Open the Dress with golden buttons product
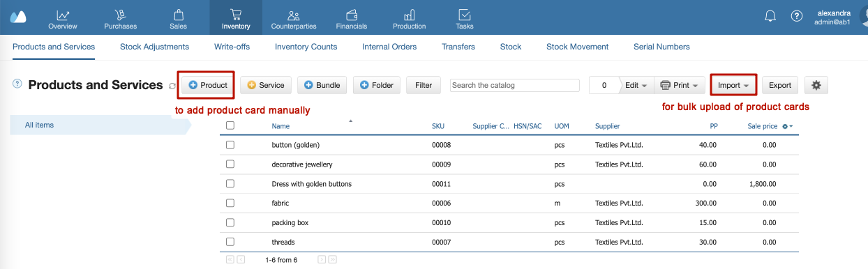868x269 pixels. (x=311, y=184)
